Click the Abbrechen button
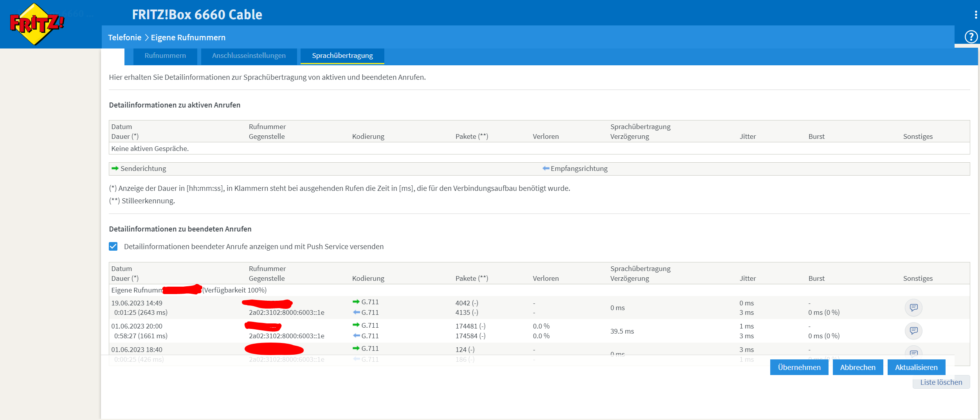Screen dimensions: 980x420 click(x=858, y=367)
